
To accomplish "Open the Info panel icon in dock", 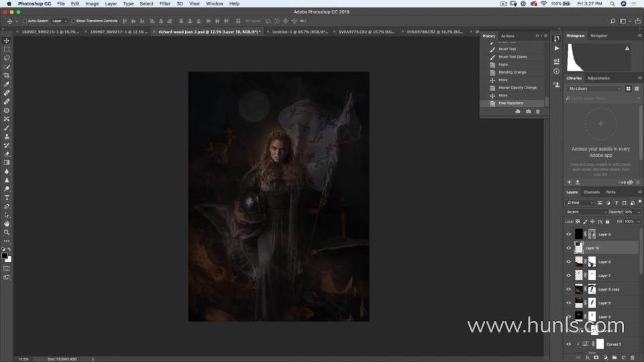I will [x=557, y=72].
